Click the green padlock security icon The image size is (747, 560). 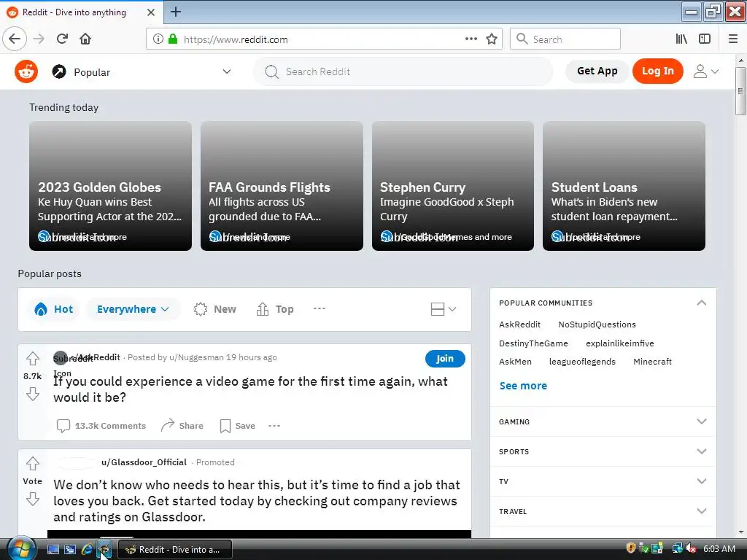click(x=173, y=39)
